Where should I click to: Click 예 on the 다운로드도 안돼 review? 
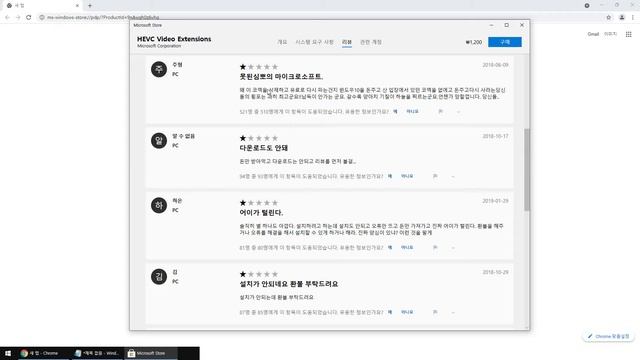pos(390,176)
